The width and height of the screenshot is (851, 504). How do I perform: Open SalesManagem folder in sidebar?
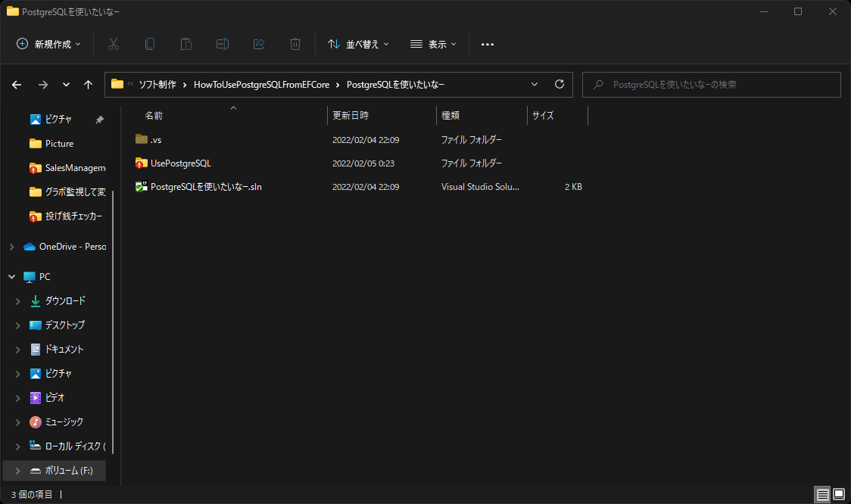tap(68, 168)
